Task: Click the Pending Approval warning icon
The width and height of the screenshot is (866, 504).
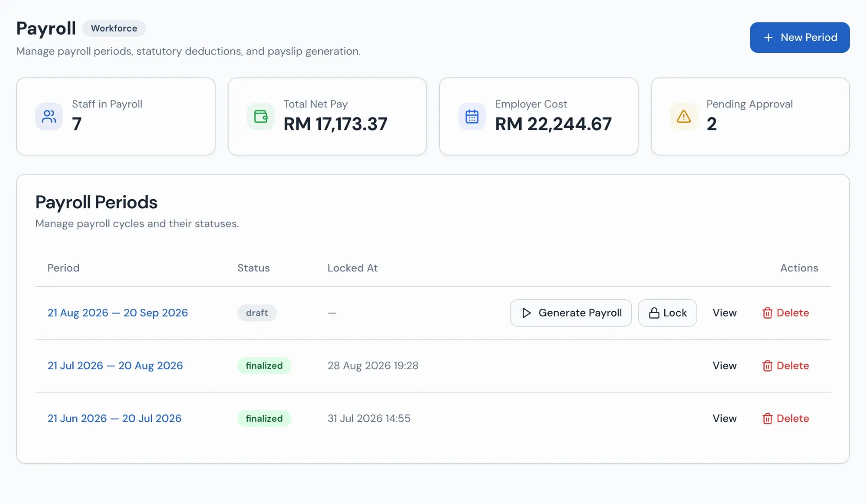Action: 684,116
